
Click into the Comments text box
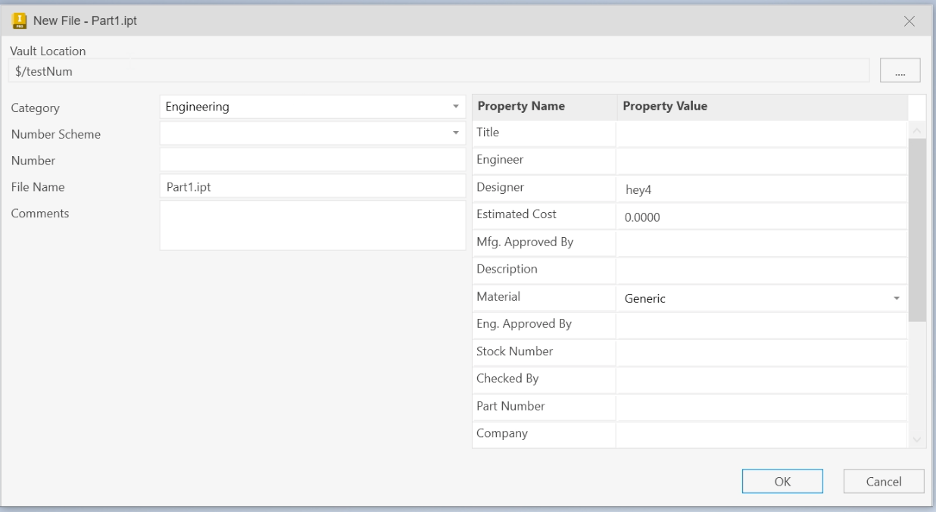(312, 225)
